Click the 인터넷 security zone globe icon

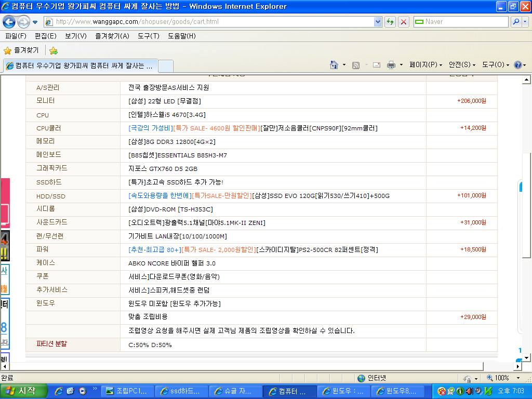coord(362,378)
